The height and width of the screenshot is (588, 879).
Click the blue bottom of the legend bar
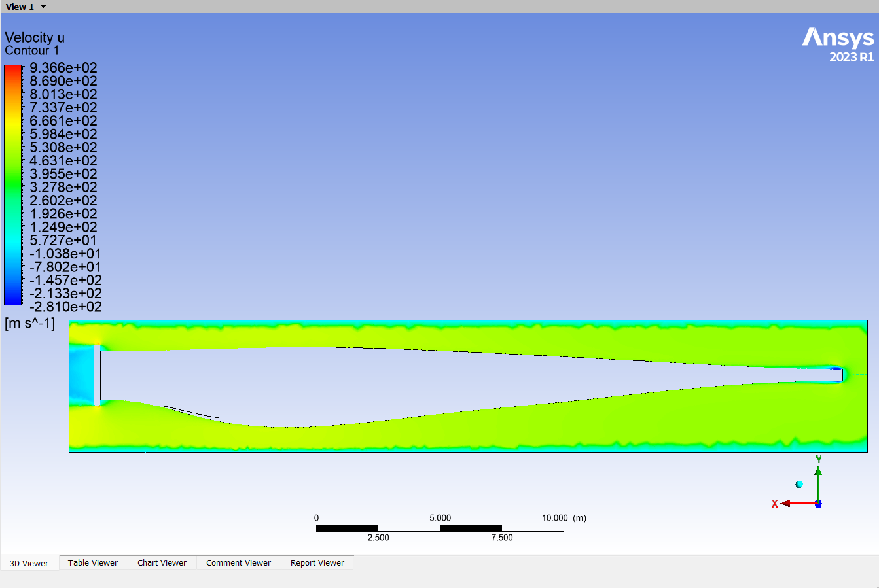pyautogui.click(x=13, y=298)
